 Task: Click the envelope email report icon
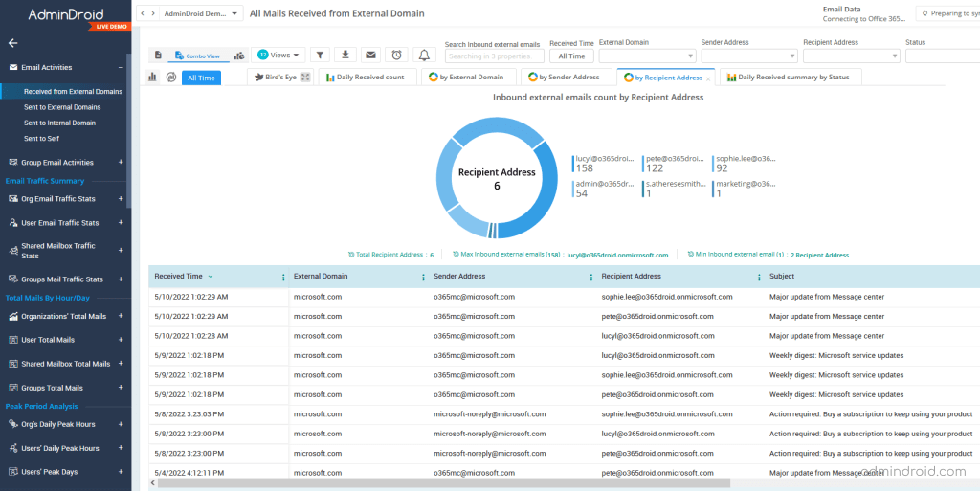click(x=370, y=56)
